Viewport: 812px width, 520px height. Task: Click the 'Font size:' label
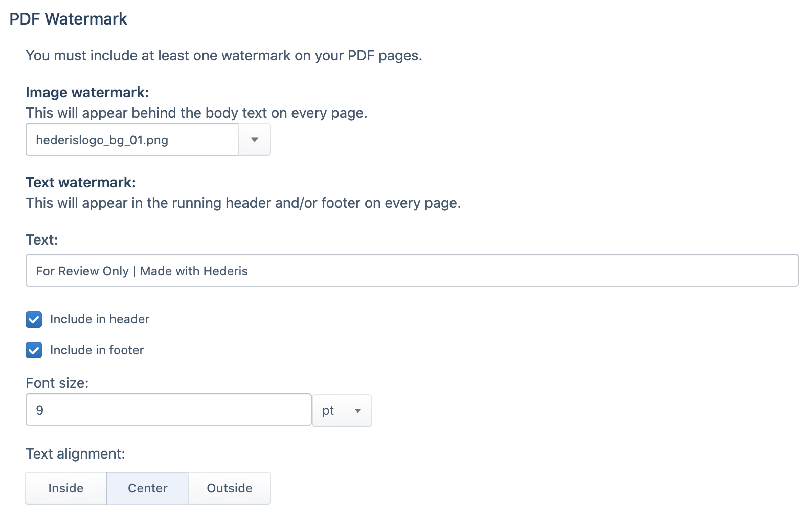pyautogui.click(x=57, y=383)
